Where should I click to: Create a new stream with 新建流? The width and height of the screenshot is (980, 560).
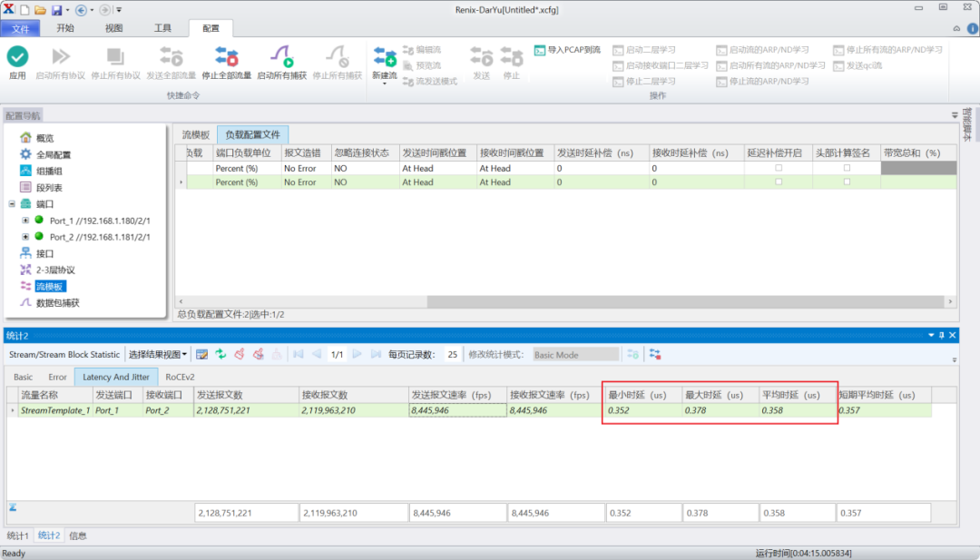385,57
